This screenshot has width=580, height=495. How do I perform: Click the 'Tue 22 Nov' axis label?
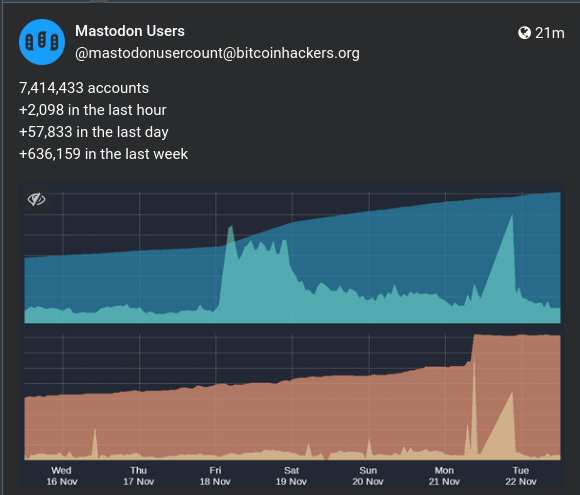point(521,476)
